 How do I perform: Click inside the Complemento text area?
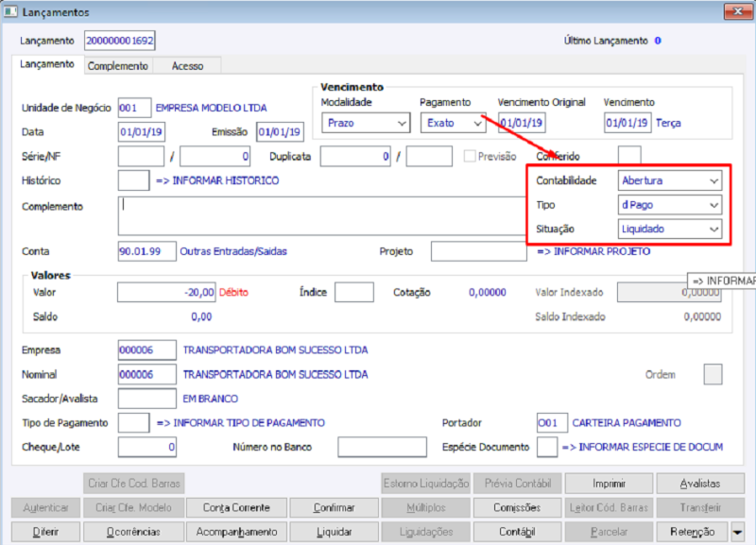pyautogui.click(x=321, y=215)
